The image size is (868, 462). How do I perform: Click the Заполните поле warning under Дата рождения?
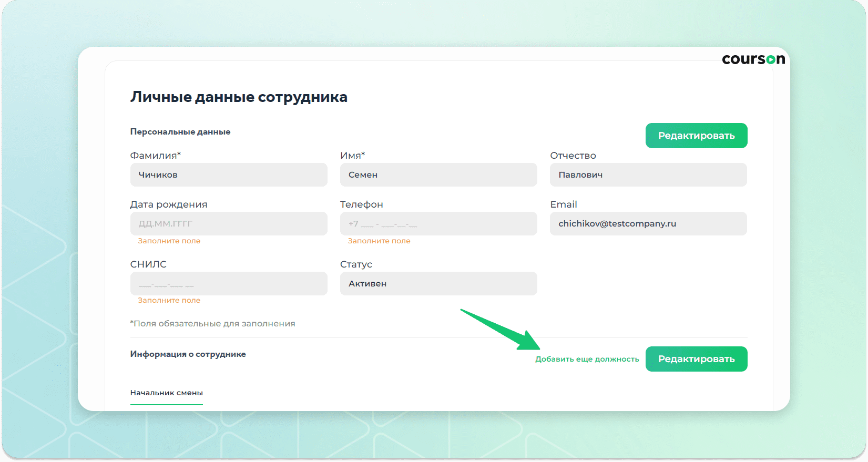pos(169,241)
